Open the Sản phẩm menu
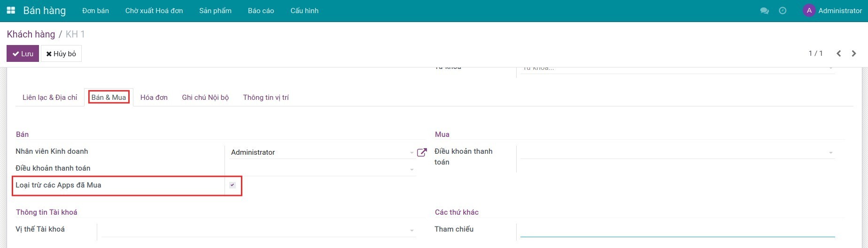This screenshot has width=868, height=248. point(215,11)
